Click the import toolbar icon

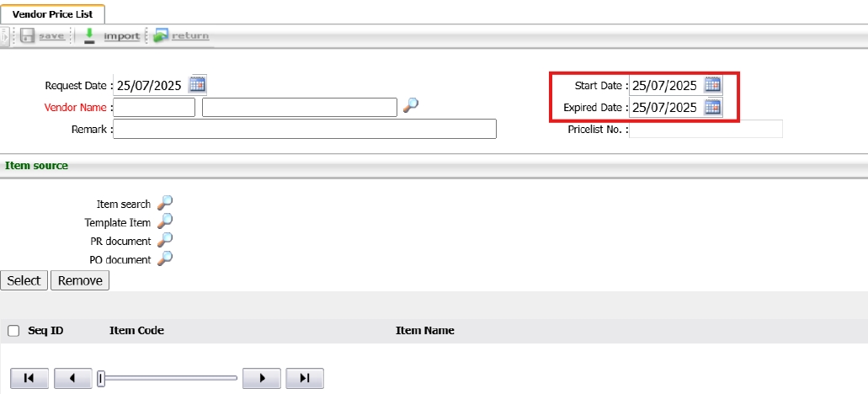pos(89,36)
